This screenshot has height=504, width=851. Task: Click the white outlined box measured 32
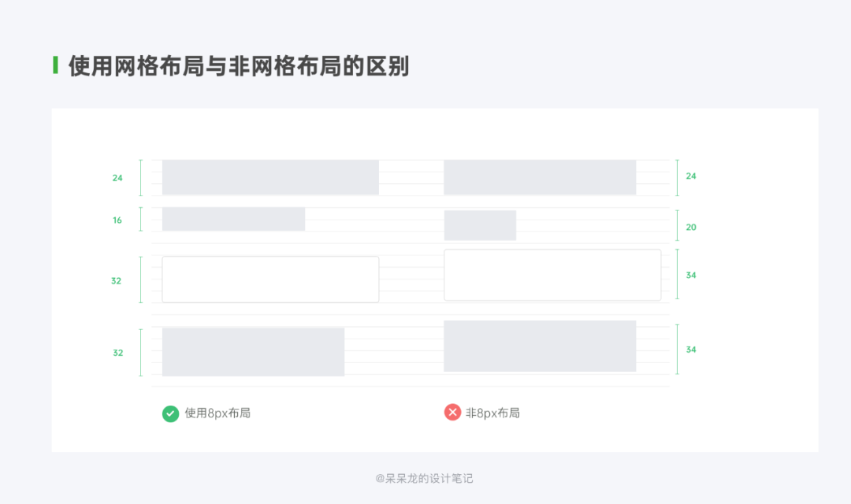pyautogui.click(x=270, y=280)
